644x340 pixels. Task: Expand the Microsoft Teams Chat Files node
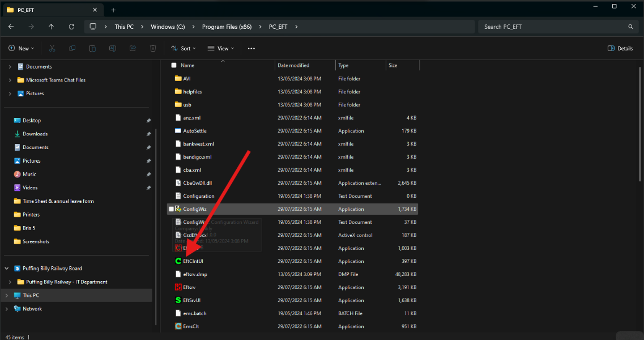(x=10, y=80)
